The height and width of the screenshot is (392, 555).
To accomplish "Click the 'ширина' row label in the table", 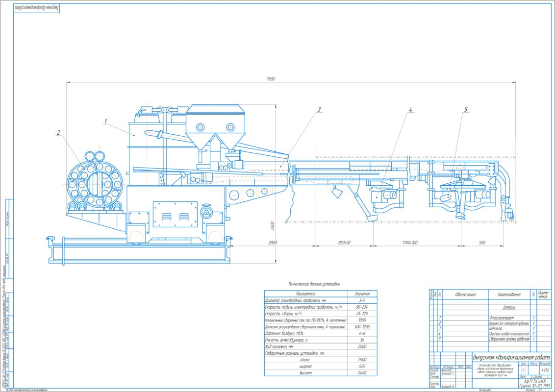I will click(305, 367).
